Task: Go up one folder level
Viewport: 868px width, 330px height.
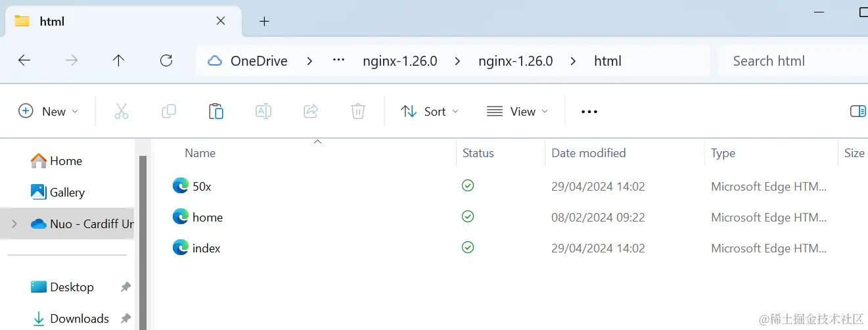Action: pos(118,60)
